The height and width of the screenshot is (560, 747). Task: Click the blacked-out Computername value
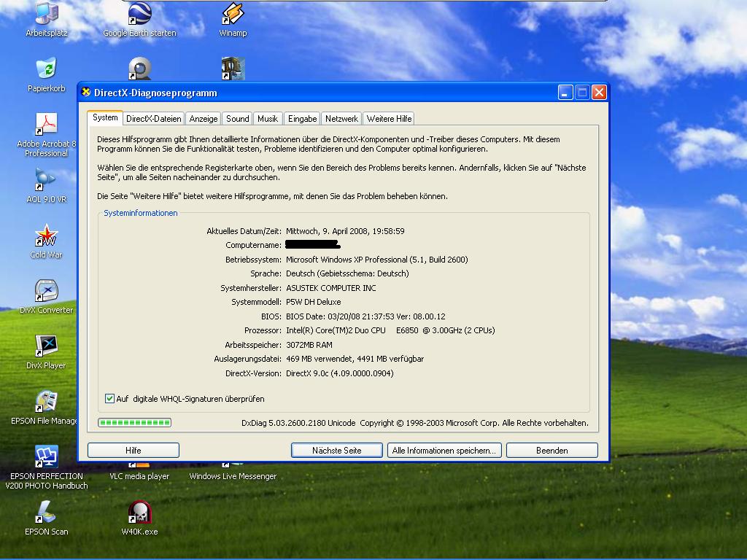pos(312,245)
